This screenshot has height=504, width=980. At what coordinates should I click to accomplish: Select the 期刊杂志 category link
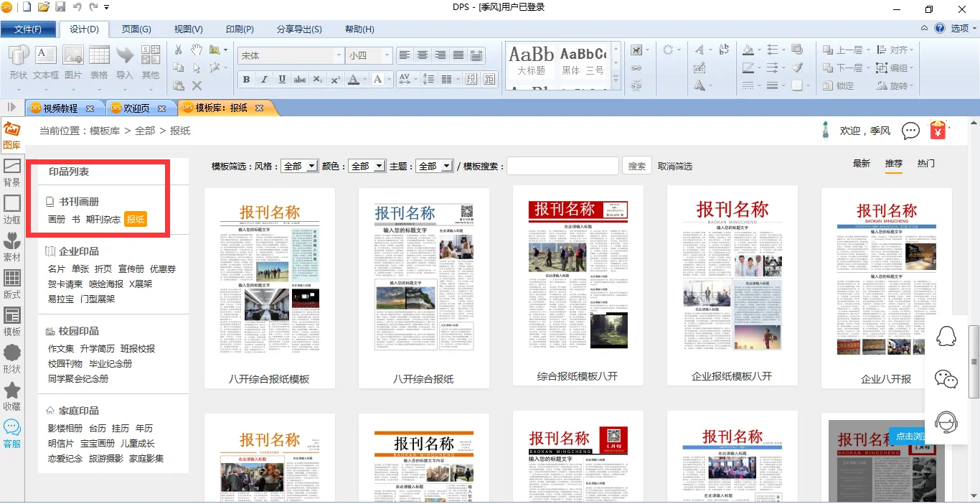(x=103, y=219)
